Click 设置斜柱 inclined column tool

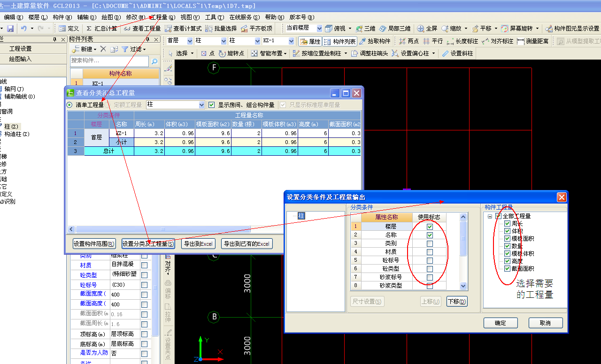pos(457,53)
